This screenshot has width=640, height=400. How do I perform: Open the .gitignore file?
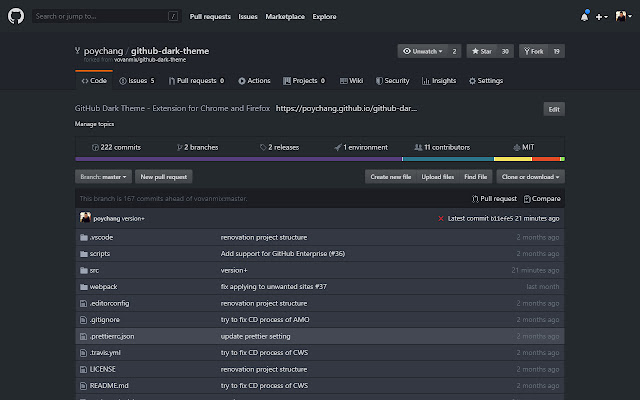point(104,320)
